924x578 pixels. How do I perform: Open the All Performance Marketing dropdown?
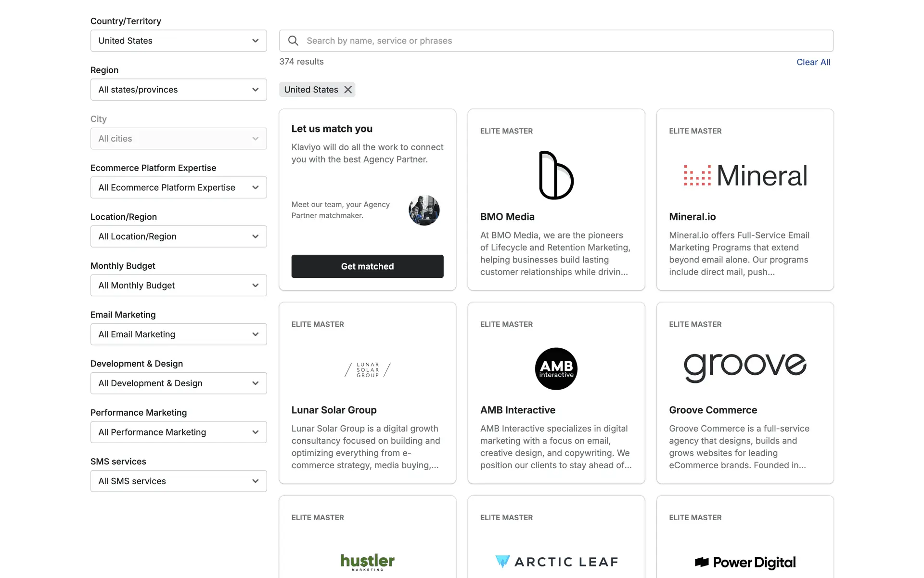tap(179, 432)
